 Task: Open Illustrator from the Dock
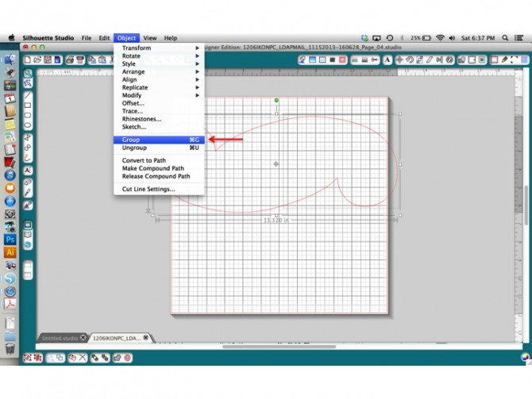10,252
